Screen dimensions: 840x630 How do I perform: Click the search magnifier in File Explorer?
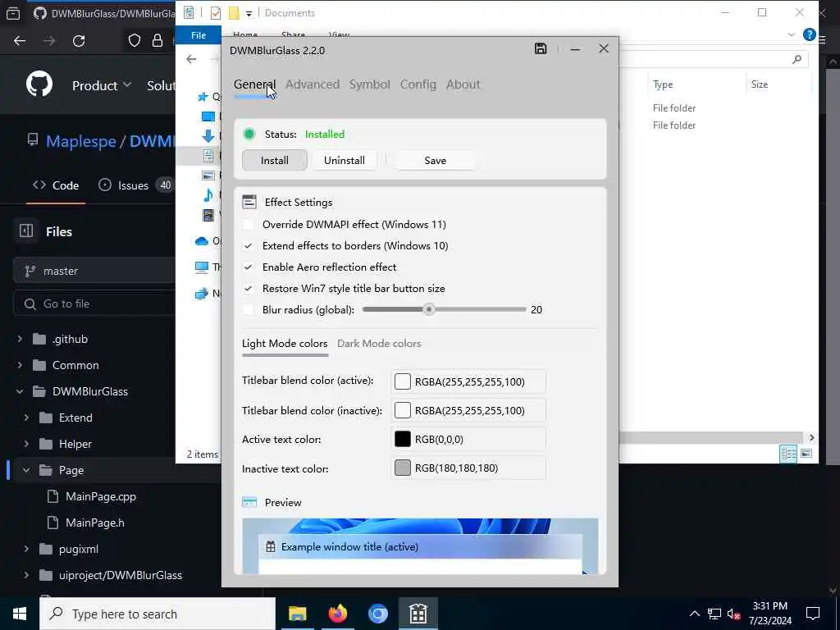tap(797, 59)
